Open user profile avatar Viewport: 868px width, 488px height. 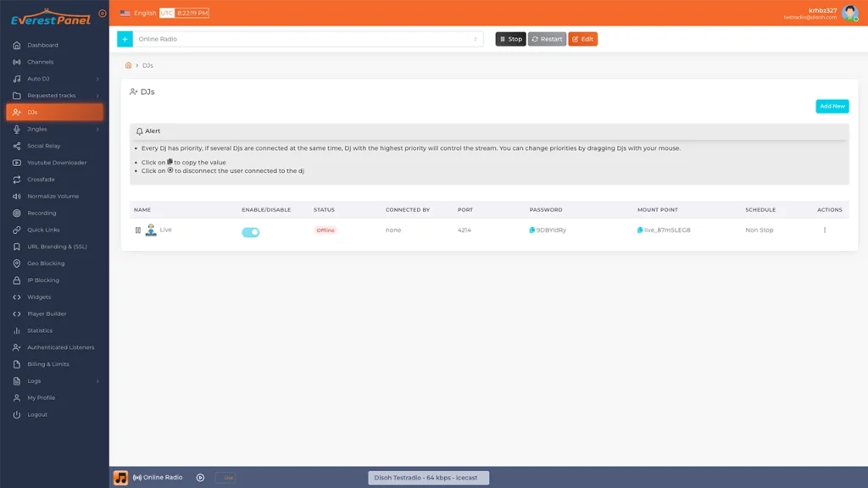849,13
